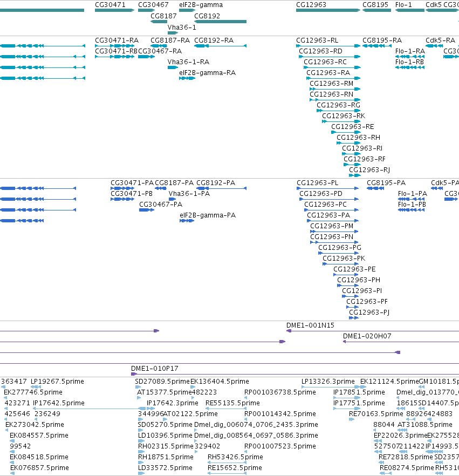The height and width of the screenshot is (476, 459).
Task: Click protein CG12963-PL
Action: pos(317,183)
